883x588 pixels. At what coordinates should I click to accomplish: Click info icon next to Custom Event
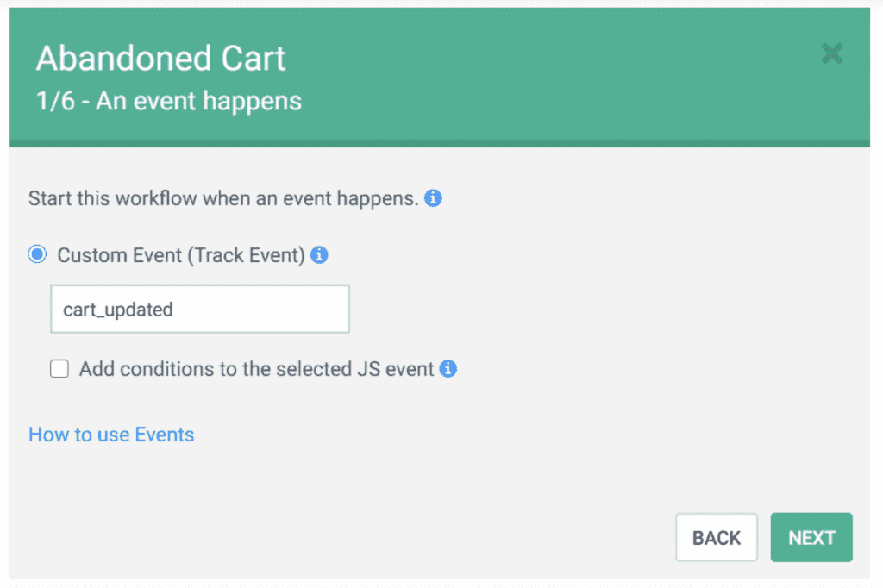[319, 255]
